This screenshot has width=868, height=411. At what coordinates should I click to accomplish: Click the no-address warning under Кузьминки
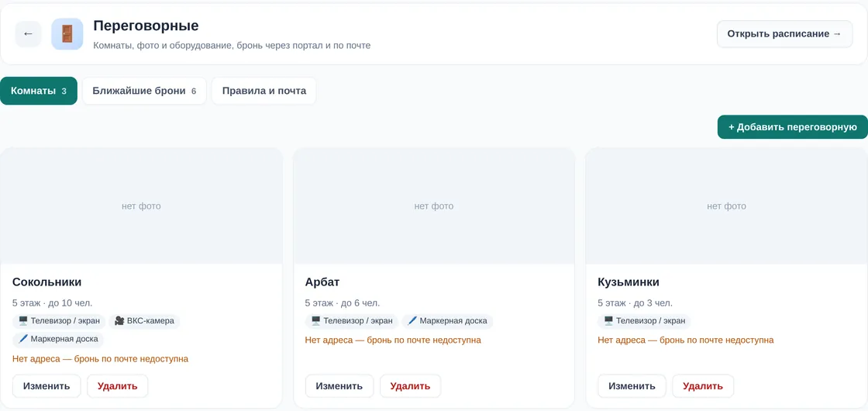tap(686, 340)
